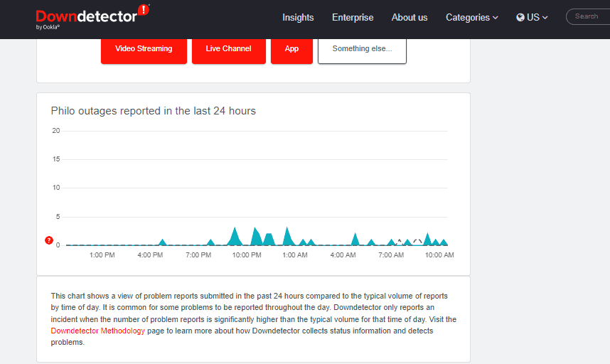Expand the Categories dropdown
610x364 pixels.
471,18
